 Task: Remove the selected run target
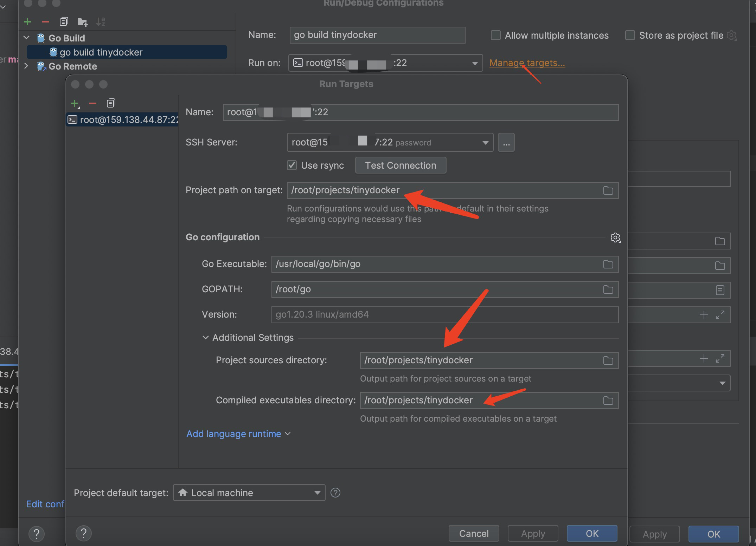click(x=93, y=103)
